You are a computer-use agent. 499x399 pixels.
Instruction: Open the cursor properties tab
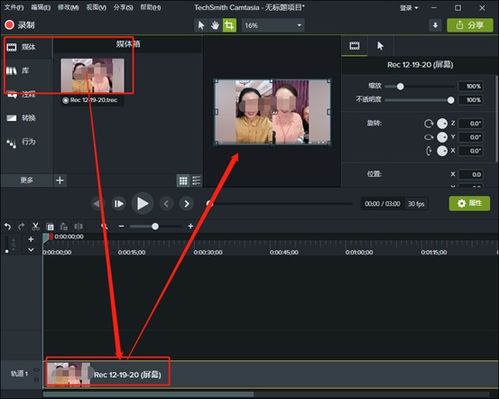[380, 46]
